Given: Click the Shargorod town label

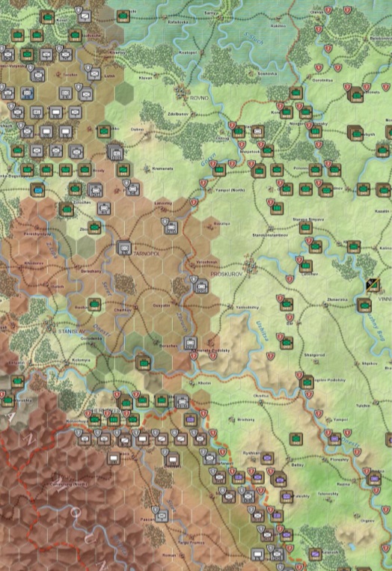Looking at the screenshot, I should click(314, 355).
